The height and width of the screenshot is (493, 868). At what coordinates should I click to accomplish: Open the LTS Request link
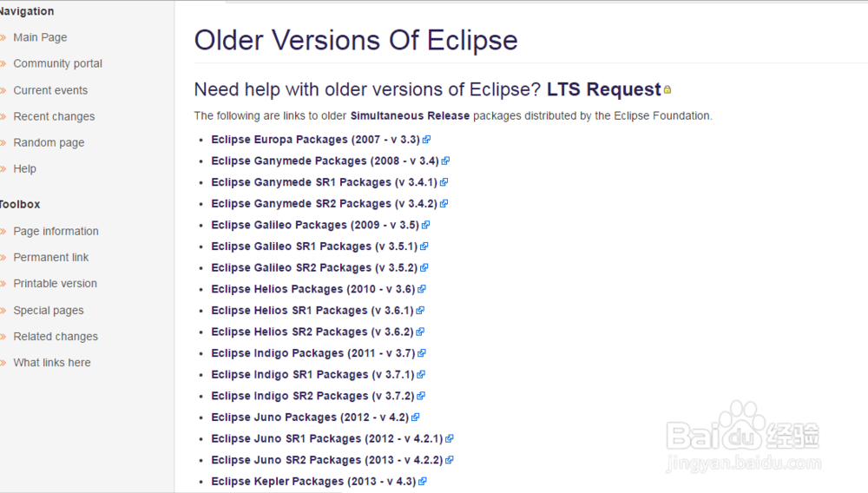coord(603,89)
